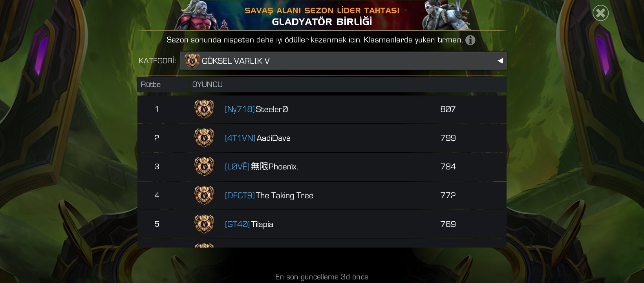Sort by the Rütbe column header
The height and width of the screenshot is (283, 644).
tap(151, 85)
